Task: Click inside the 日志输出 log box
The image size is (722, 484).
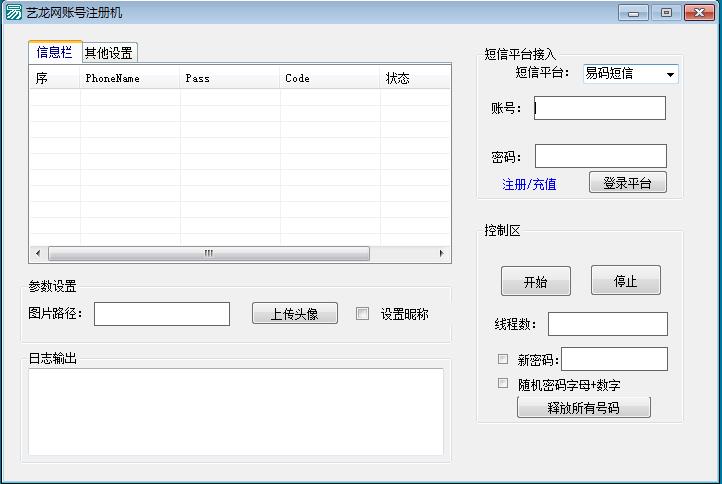Action: click(x=236, y=412)
